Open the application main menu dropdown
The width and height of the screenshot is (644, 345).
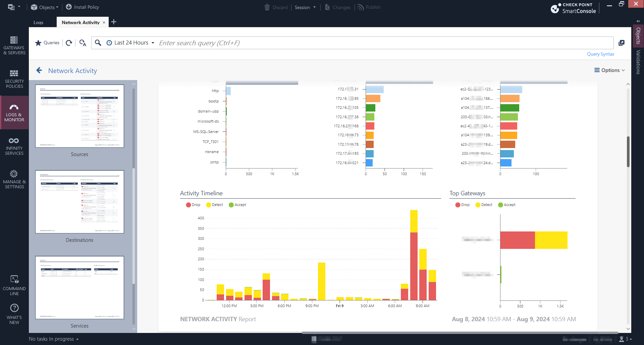(x=14, y=7)
